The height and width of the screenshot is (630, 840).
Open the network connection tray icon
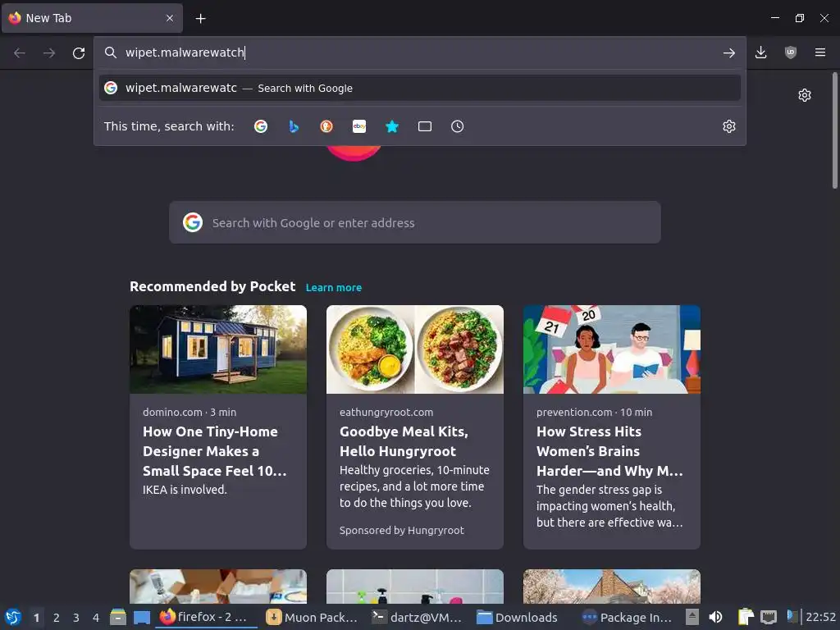768,617
